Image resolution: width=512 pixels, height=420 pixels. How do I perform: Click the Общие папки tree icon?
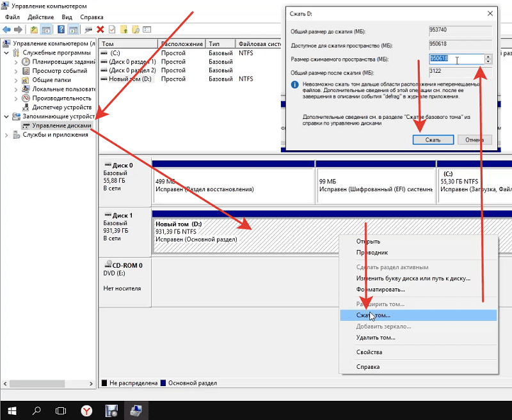coord(26,80)
